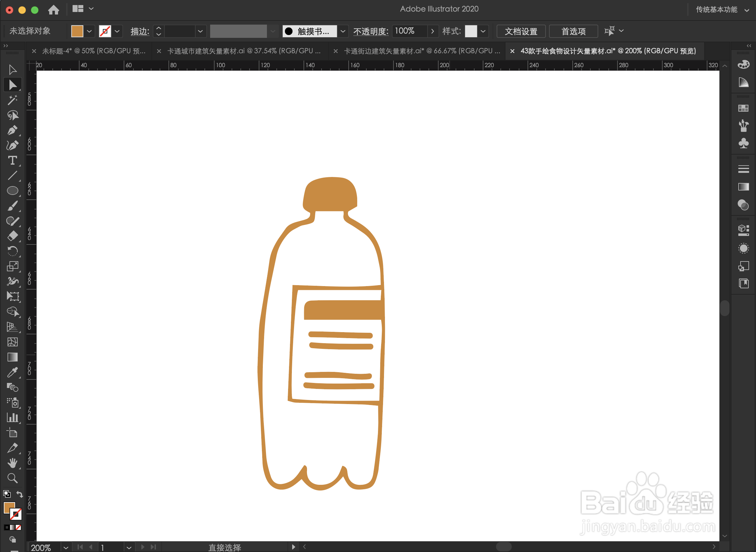Select the Eyedropper tool
Viewport: 756px width, 552px height.
click(x=12, y=372)
